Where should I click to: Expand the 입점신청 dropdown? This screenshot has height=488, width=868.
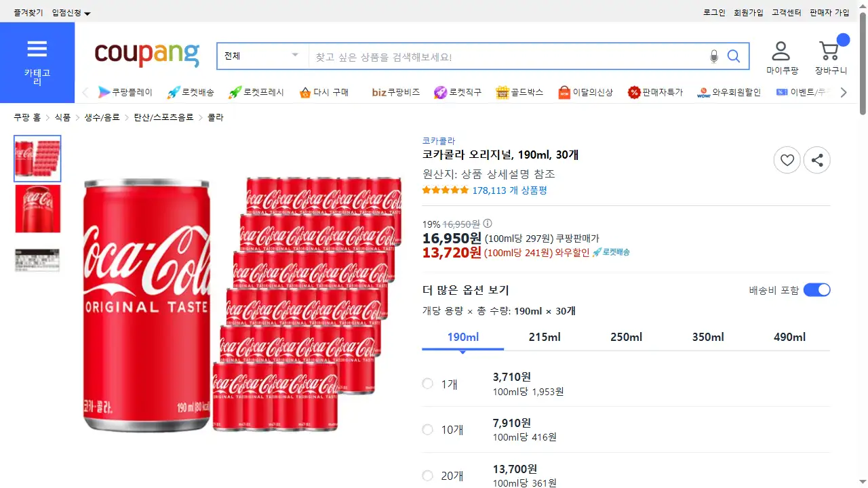pyautogui.click(x=71, y=13)
